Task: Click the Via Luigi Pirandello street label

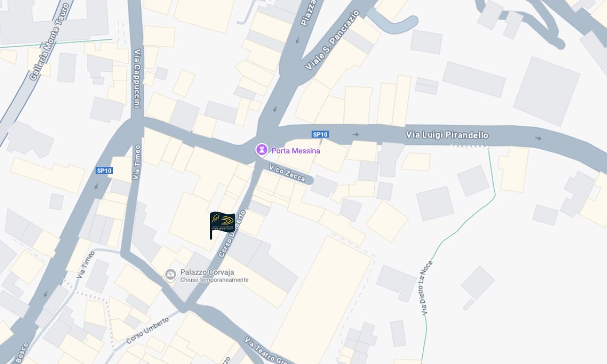Action: (x=447, y=135)
